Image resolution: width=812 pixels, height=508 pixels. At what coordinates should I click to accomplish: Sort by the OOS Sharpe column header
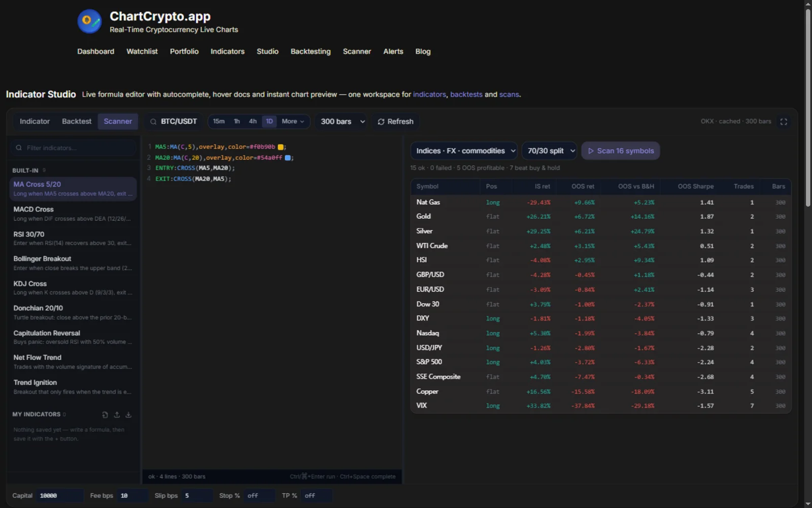coord(695,186)
